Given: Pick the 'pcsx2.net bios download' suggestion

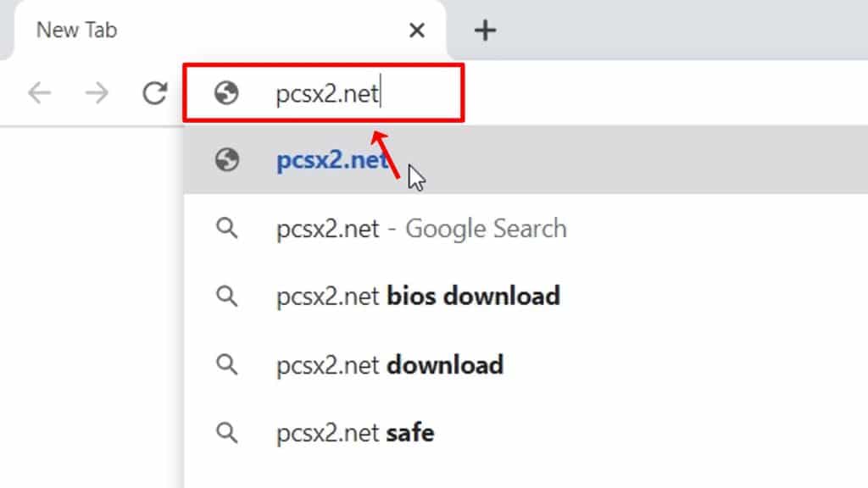Looking at the screenshot, I should pos(418,297).
